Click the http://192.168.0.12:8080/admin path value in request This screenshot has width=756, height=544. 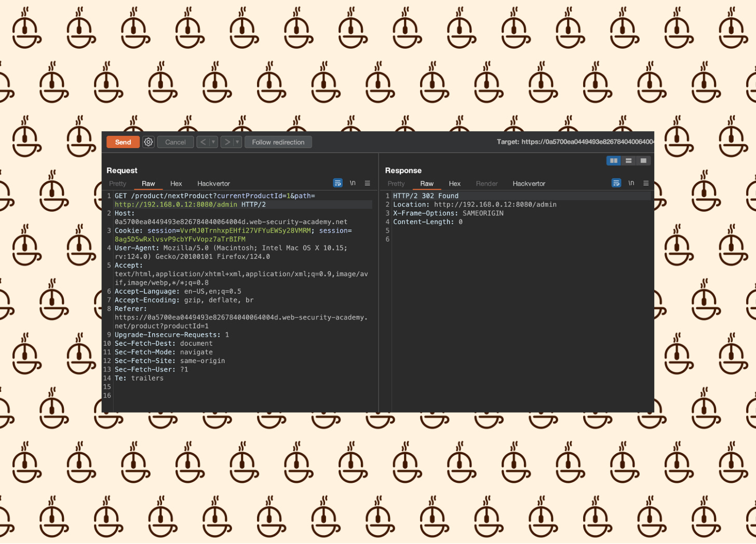176,205
